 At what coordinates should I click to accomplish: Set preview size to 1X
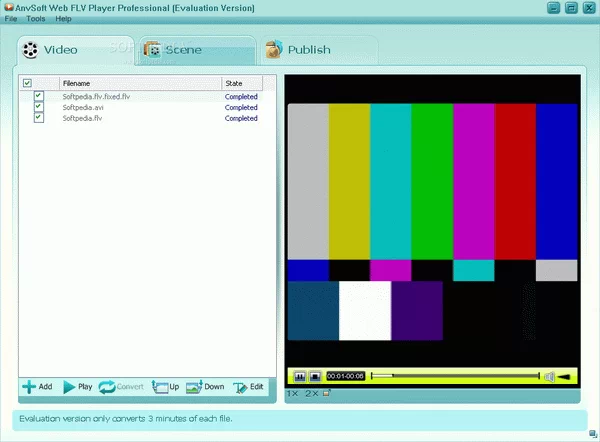click(293, 393)
